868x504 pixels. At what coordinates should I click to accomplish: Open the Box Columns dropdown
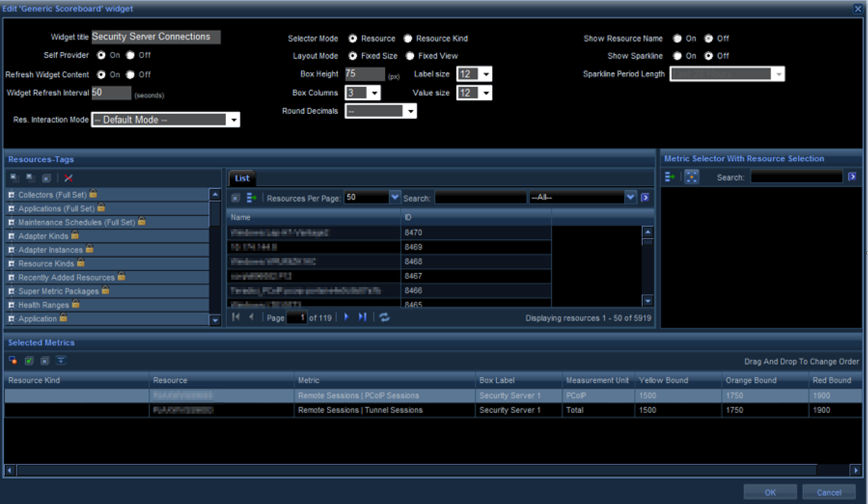click(374, 93)
